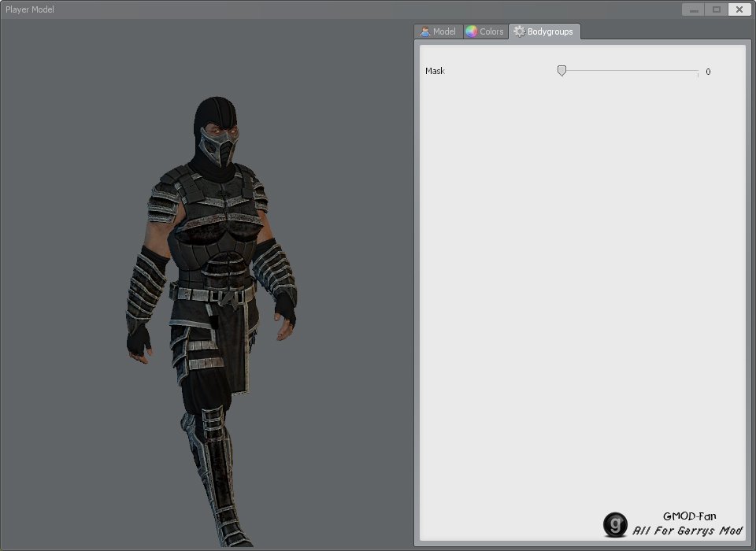756x551 pixels.
Task: Maximize the Player Model window
Action: (x=716, y=9)
